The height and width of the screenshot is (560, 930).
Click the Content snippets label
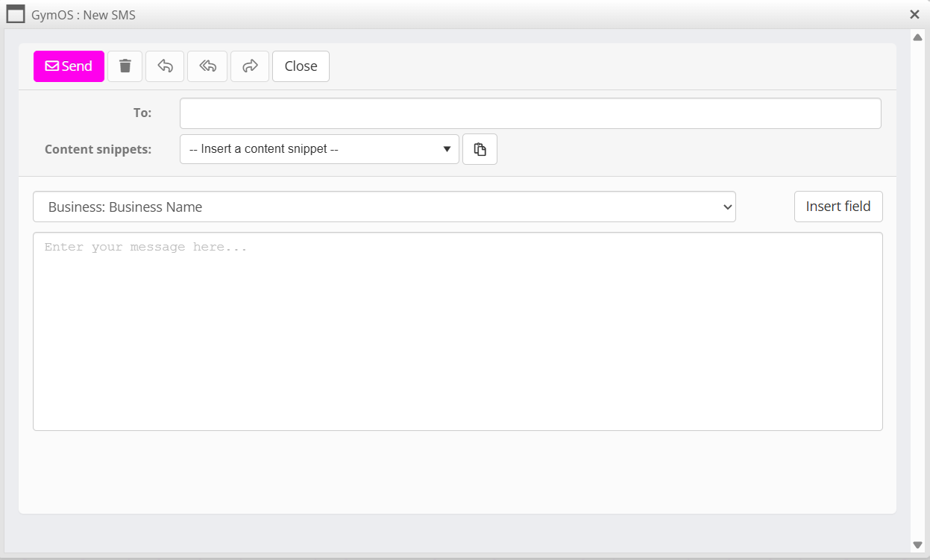pyautogui.click(x=98, y=149)
